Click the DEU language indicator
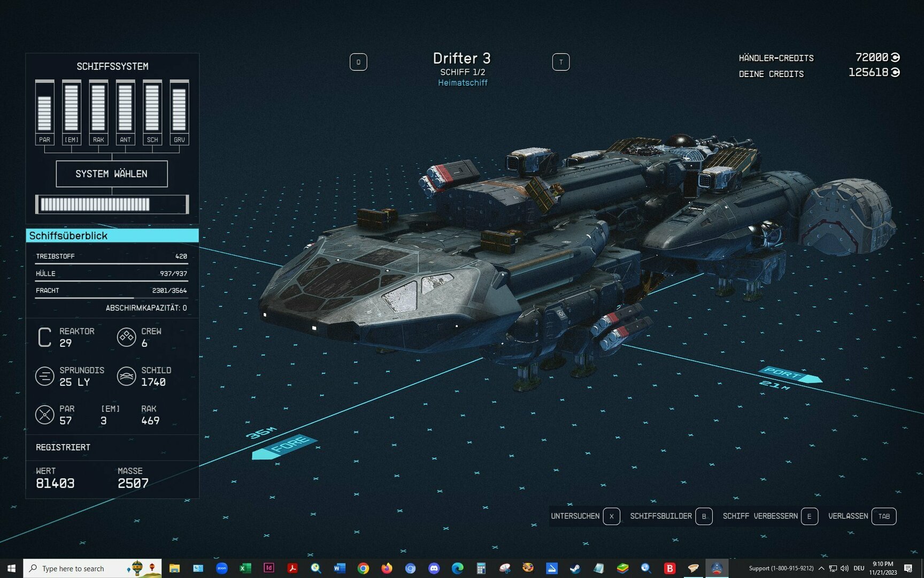The width and height of the screenshot is (924, 578). pyautogui.click(x=859, y=568)
